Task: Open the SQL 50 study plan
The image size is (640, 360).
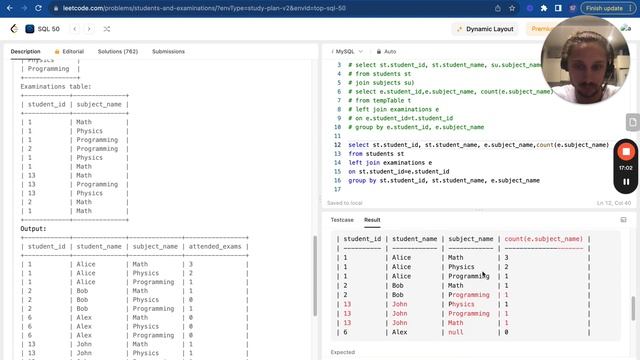Action: pos(42,29)
